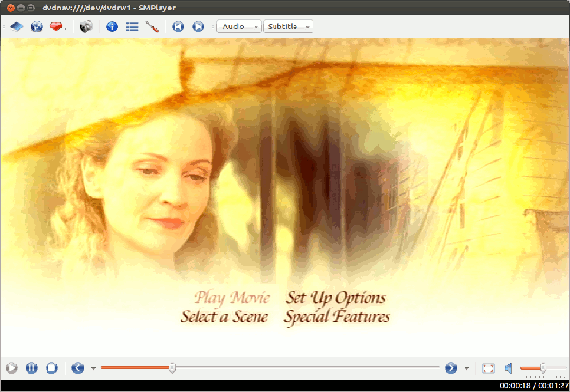
Task: Select Set Up Options in the DVD menu
Action: pyautogui.click(x=335, y=298)
